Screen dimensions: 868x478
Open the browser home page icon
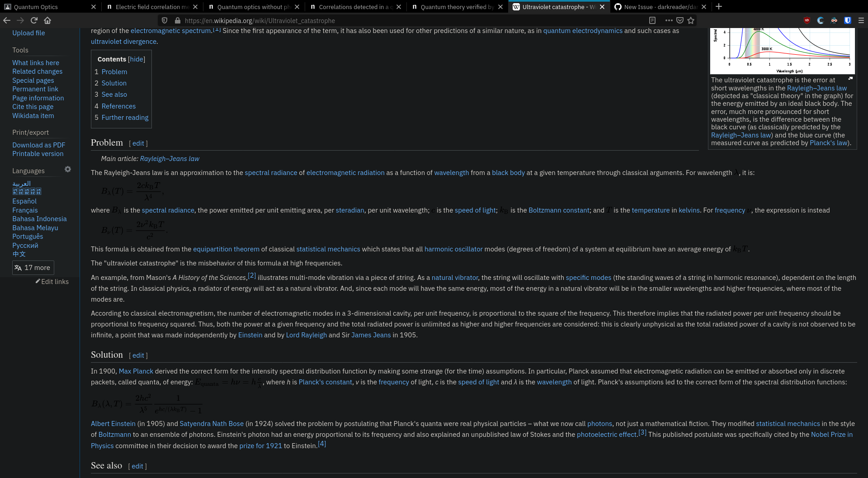(47, 20)
